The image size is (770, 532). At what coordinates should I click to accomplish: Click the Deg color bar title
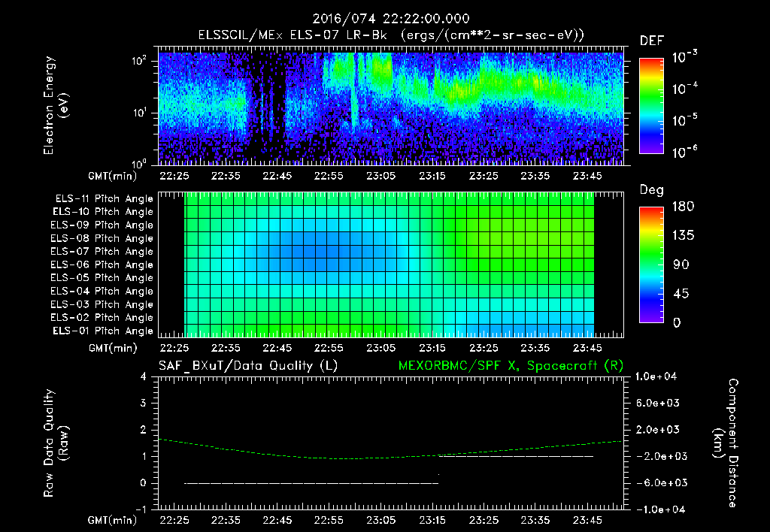[651, 190]
